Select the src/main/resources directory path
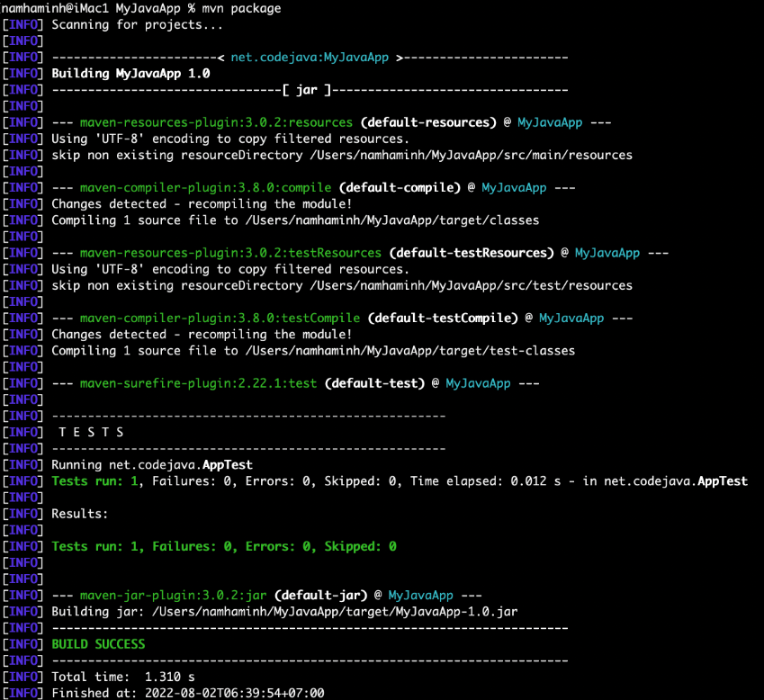This screenshot has height=700, width=764. (468, 154)
